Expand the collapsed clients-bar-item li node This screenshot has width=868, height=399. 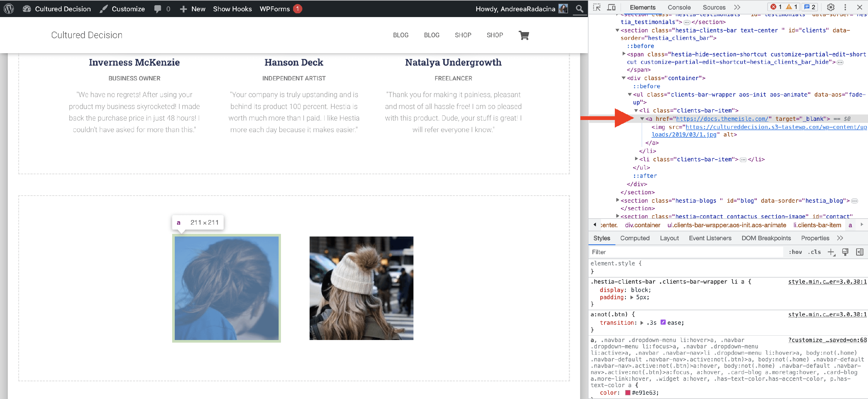point(636,159)
